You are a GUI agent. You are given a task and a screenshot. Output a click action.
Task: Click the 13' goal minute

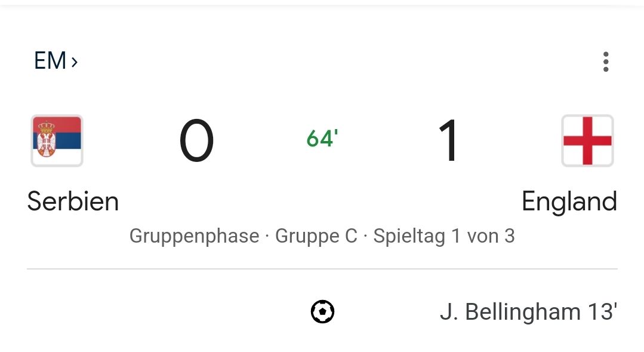[x=603, y=312]
